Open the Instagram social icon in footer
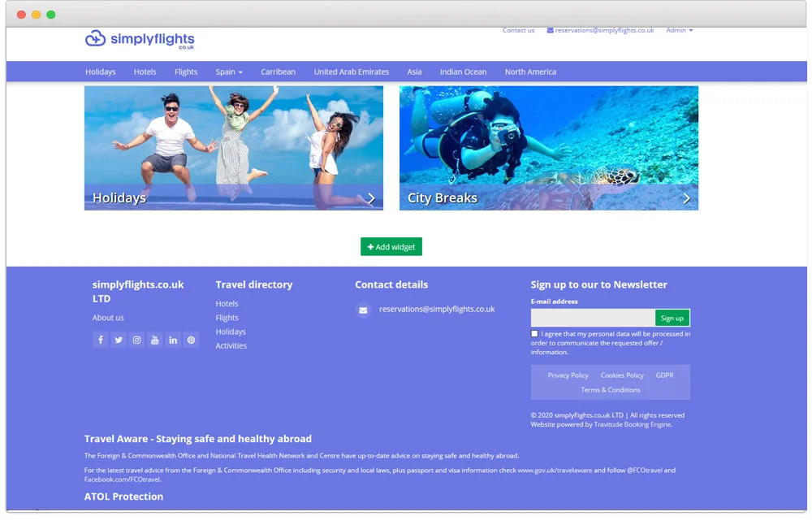 point(137,340)
